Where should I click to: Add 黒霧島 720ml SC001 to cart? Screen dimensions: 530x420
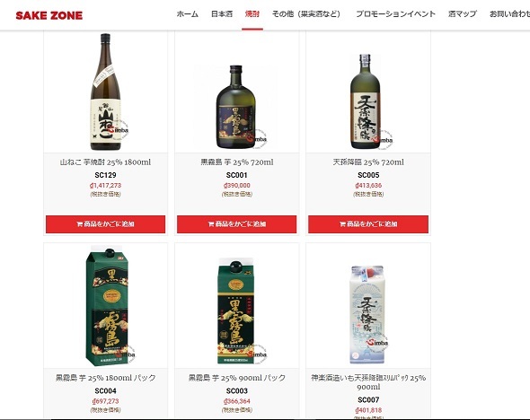(x=236, y=224)
